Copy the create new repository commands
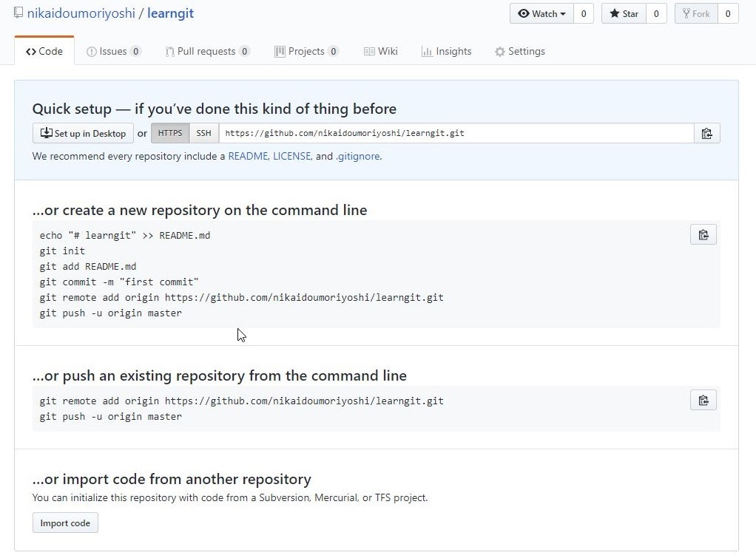This screenshot has height=558, width=756. (703, 235)
